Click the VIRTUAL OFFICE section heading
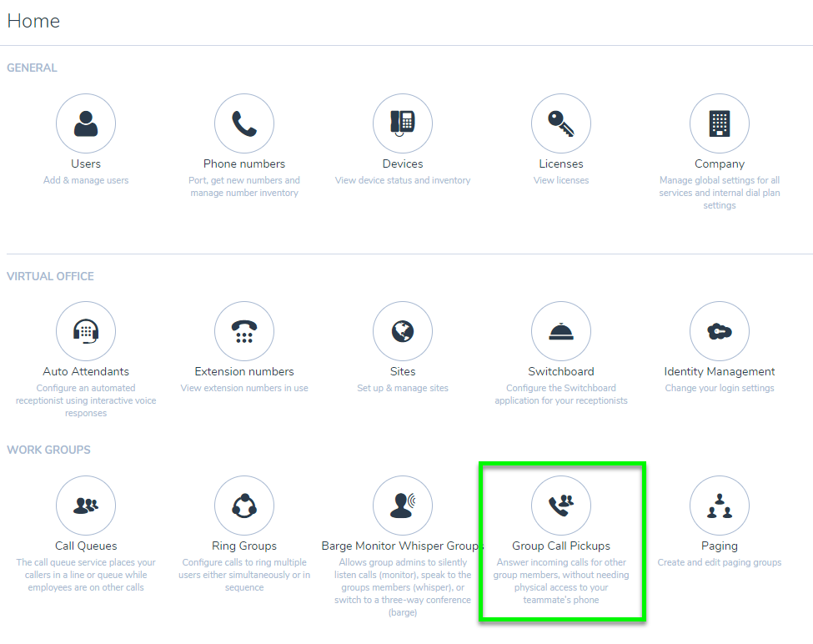Viewport: 813px width, 644px height. point(50,276)
